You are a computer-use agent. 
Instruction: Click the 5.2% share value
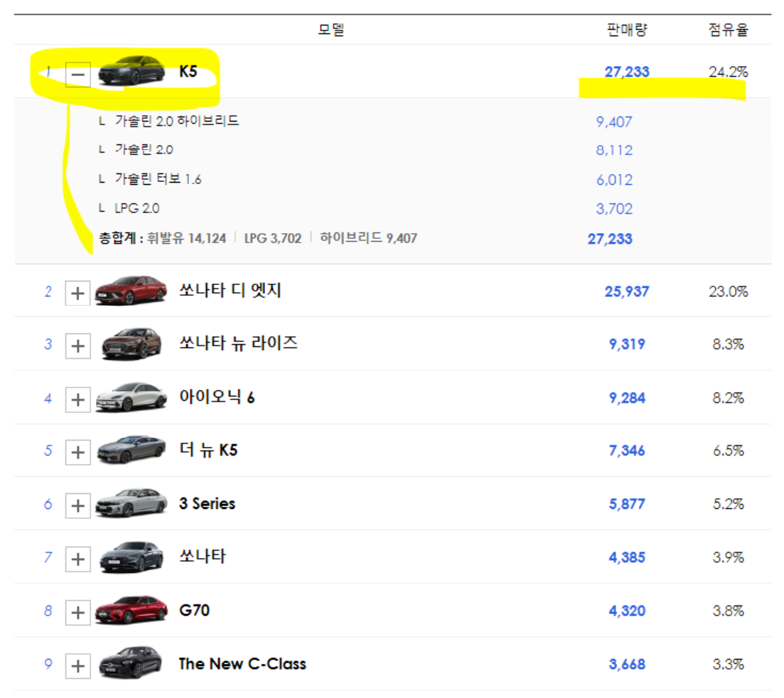[x=728, y=504]
